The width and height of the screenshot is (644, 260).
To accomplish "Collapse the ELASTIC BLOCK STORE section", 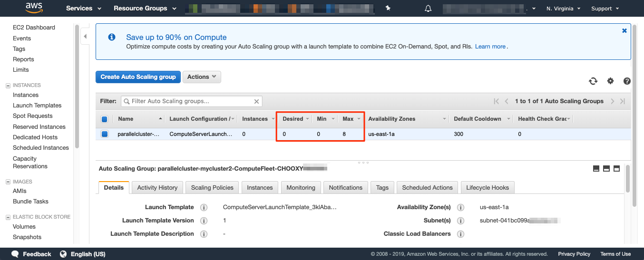I will [x=8, y=217].
